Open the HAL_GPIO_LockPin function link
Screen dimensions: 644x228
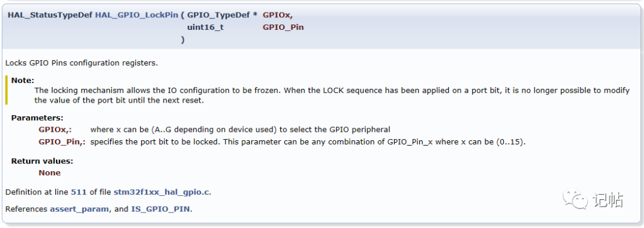coord(137,15)
